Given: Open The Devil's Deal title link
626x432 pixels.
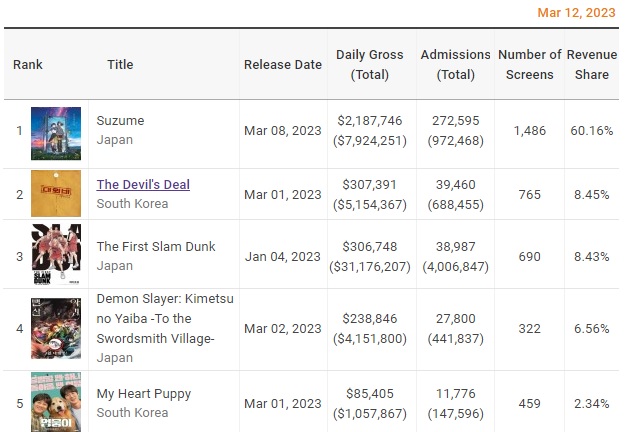Looking at the screenshot, I should pyautogui.click(x=143, y=184).
